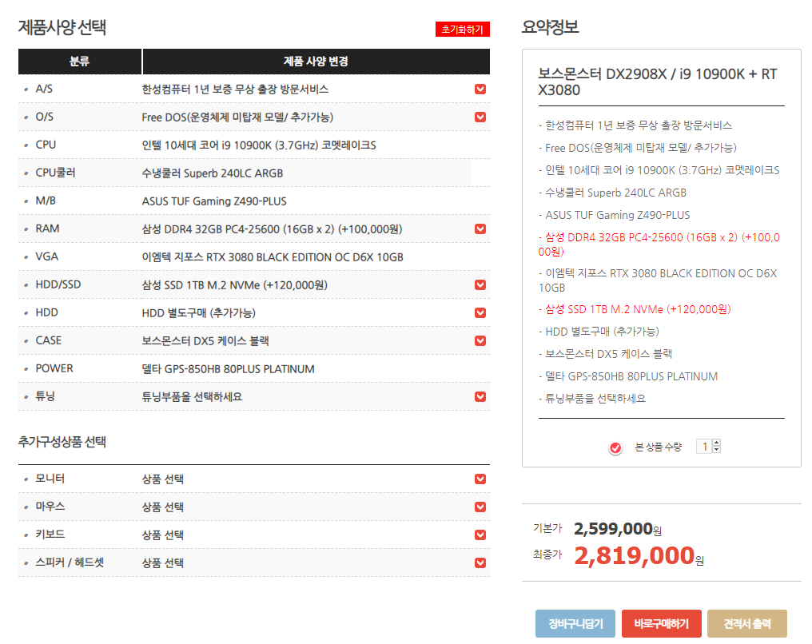Click 보스몬스터 DX5 케이스 블랙 summary line
The width and height of the screenshot is (812, 644).
[x=605, y=354]
